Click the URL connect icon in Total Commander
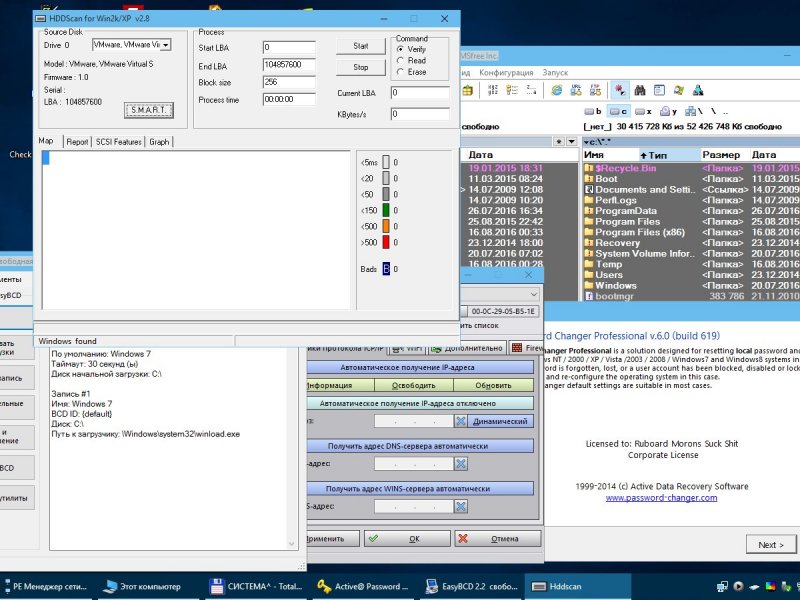Viewport: 800px width, 600px height. tap(576, 90)
